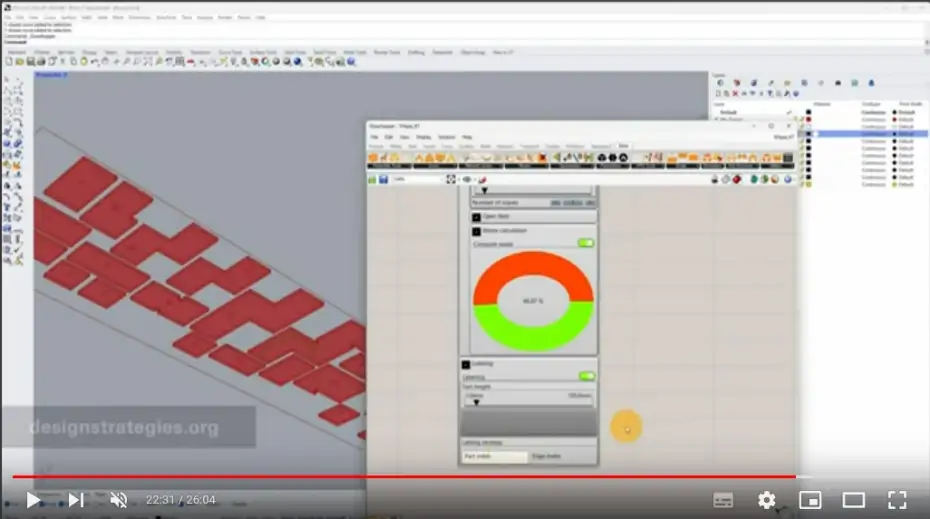Click the red preview icon on Grasshopper canvas toolbar

tap(737, 179)
